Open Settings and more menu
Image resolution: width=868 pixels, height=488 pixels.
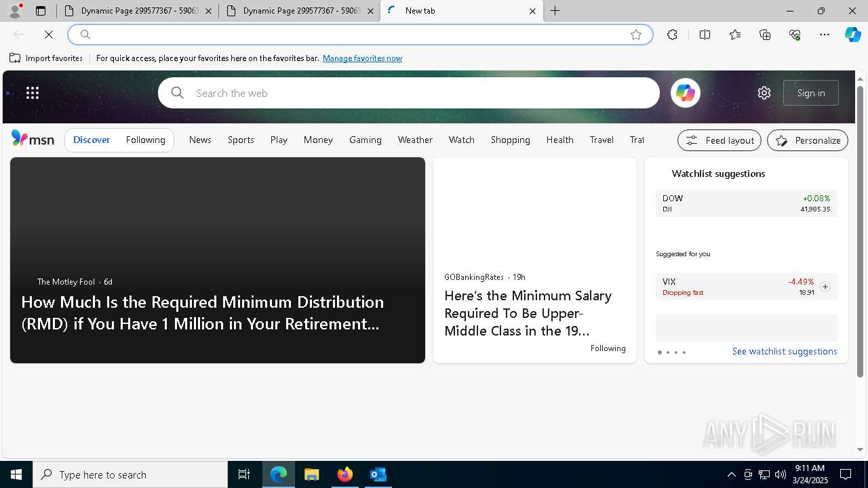(x=825, y=35)
